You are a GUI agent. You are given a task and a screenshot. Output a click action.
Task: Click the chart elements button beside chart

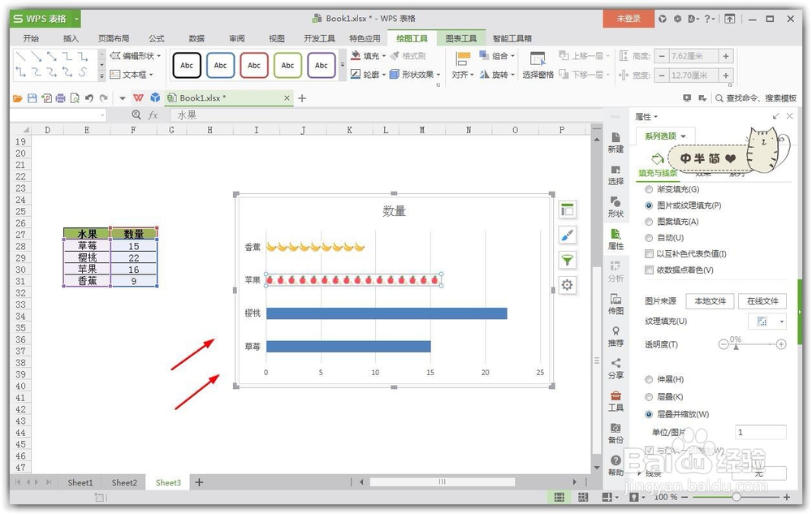tap(567, 210)
